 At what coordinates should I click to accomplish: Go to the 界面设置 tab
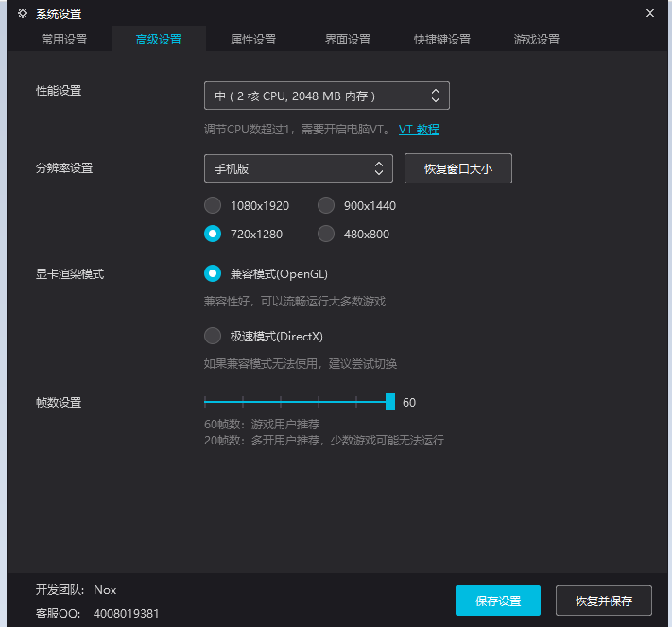click(348, 40)
